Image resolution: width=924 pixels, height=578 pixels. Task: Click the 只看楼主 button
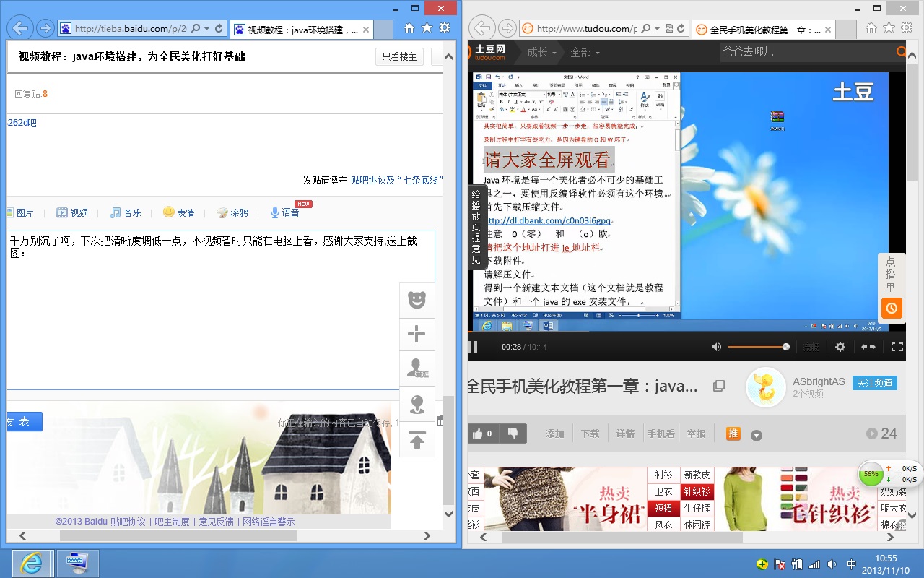pyautogui.click(x=399, y=56)
